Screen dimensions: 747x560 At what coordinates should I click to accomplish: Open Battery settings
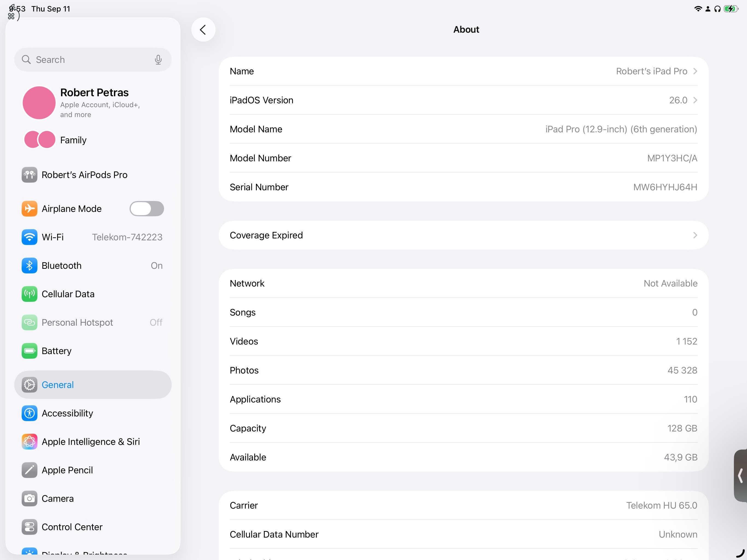click(93, 351)
